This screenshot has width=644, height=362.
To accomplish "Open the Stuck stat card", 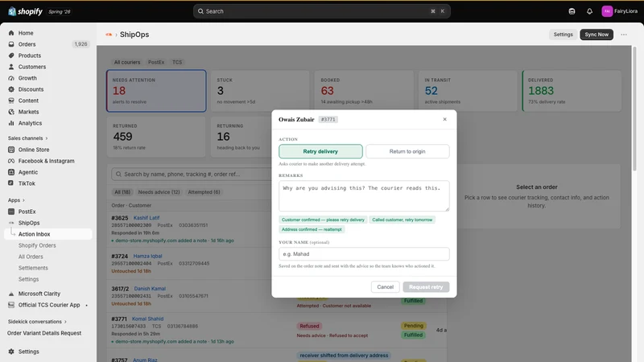I will pyautogui.click(x=260, y=91).
